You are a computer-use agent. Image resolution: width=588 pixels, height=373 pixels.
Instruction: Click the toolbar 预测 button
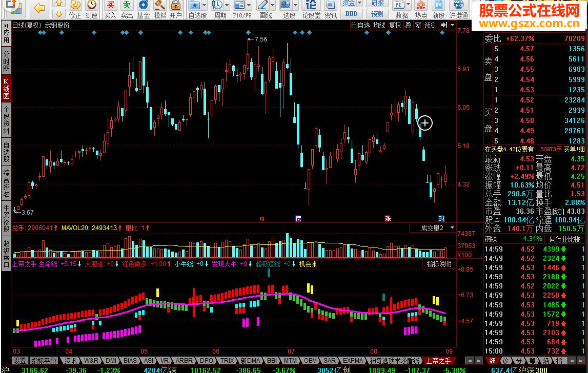click(377, 14)
